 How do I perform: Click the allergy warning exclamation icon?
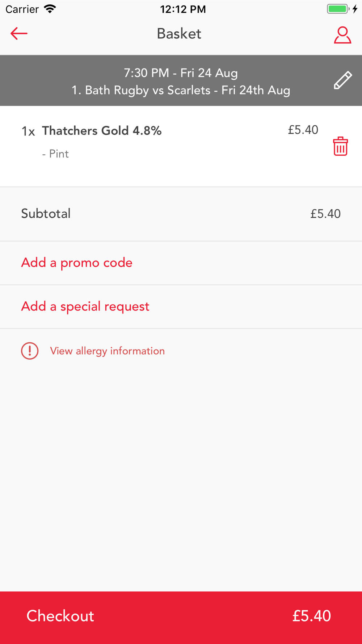(x=30, y=351)
